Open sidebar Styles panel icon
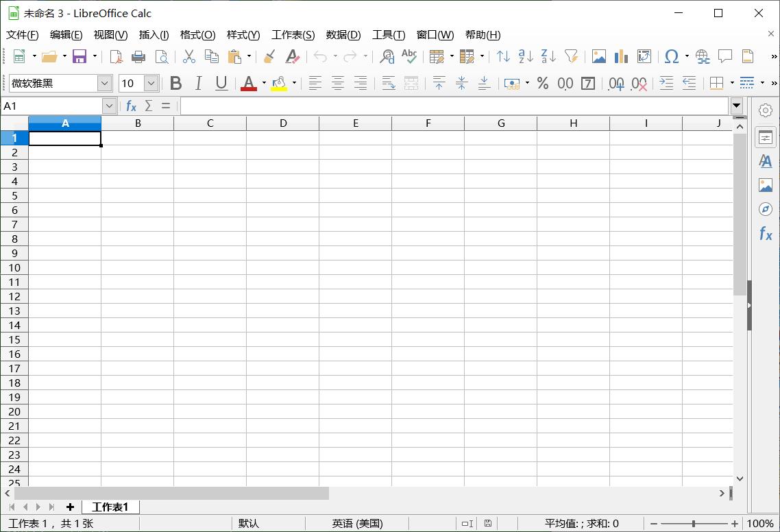The width and height of the screenshot is (780, 532). tap(766, 161)
